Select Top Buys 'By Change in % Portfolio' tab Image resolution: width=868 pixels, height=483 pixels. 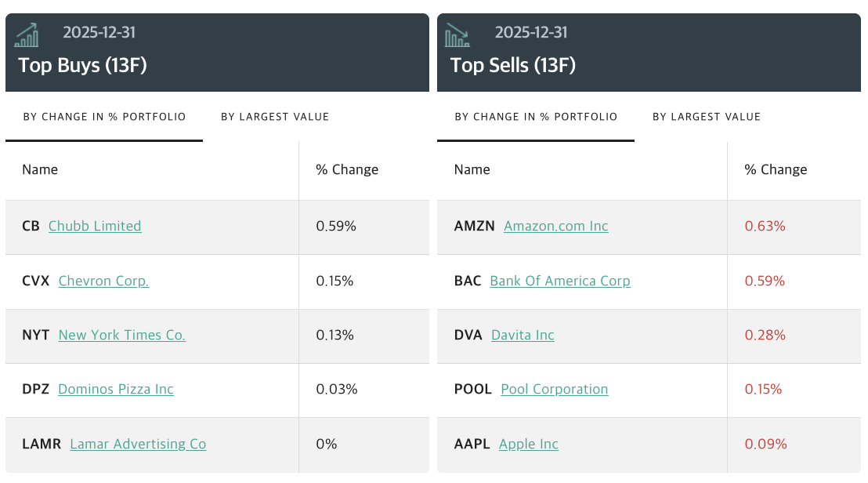[x=104, y=117]
